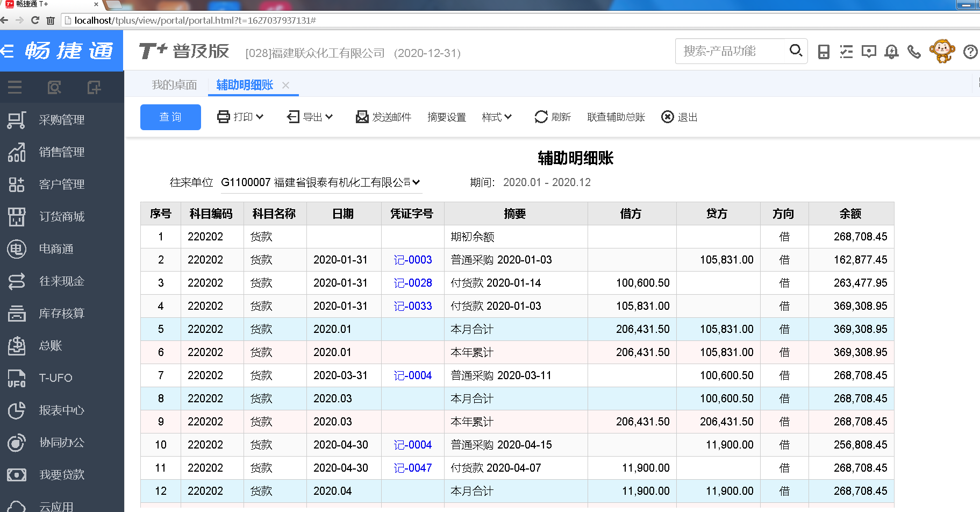
Task: Open 销售管理 module
Action: pos(62,152)
